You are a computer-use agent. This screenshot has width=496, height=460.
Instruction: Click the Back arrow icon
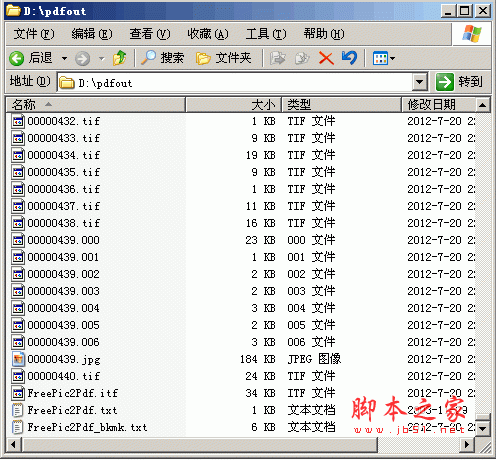tap(16, 59)
